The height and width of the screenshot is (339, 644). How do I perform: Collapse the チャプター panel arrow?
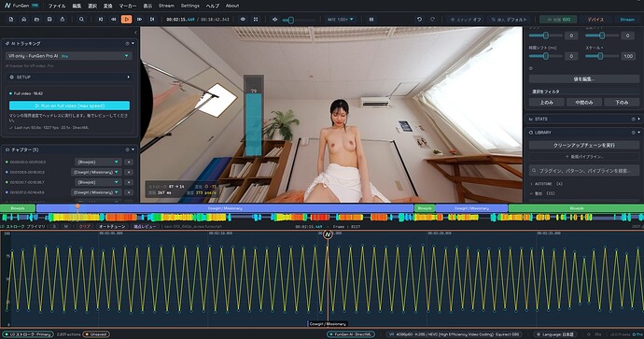click(133, 149)
